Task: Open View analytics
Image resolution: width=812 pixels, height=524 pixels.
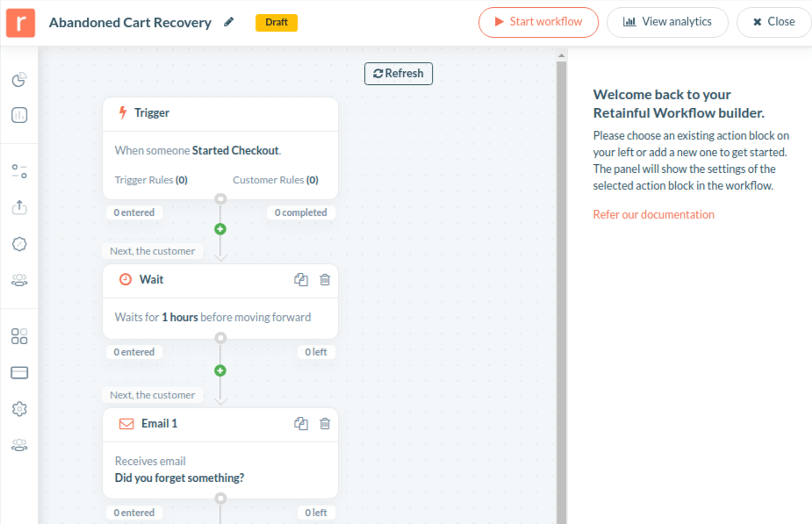Action: point(667,22)
